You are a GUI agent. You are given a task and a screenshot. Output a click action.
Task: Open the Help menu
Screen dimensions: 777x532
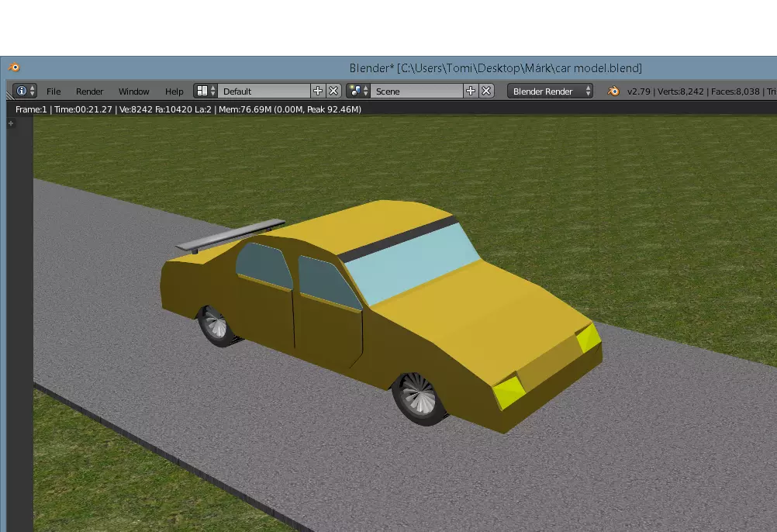click(x=174, y=92)
